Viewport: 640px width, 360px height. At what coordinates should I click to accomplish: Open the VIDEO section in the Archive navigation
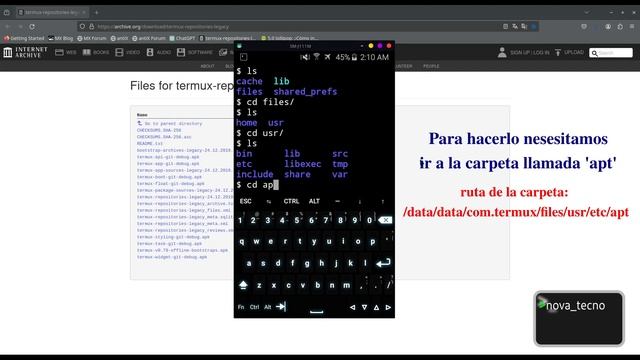[127, 52]
